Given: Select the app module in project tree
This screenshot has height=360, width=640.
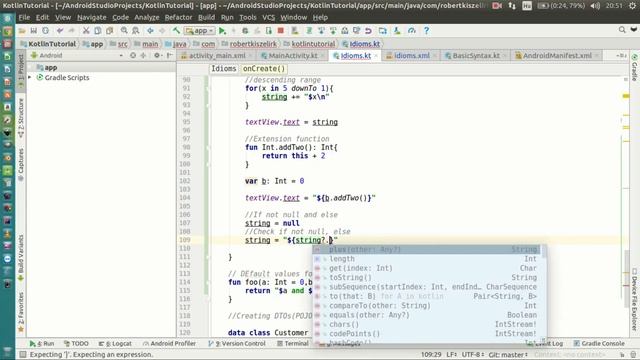Looking at the screenshot, I should click(51, 68).
